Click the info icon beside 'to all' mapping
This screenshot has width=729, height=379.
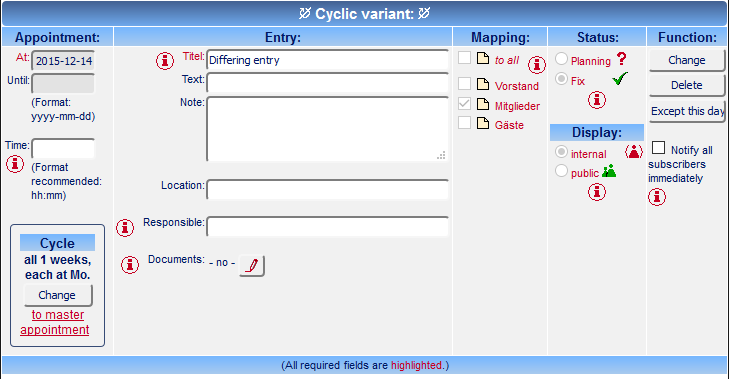click(537, 65)
